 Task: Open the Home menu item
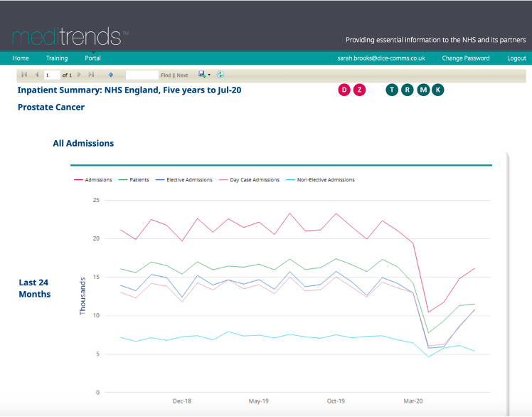[x=21, y=58]
